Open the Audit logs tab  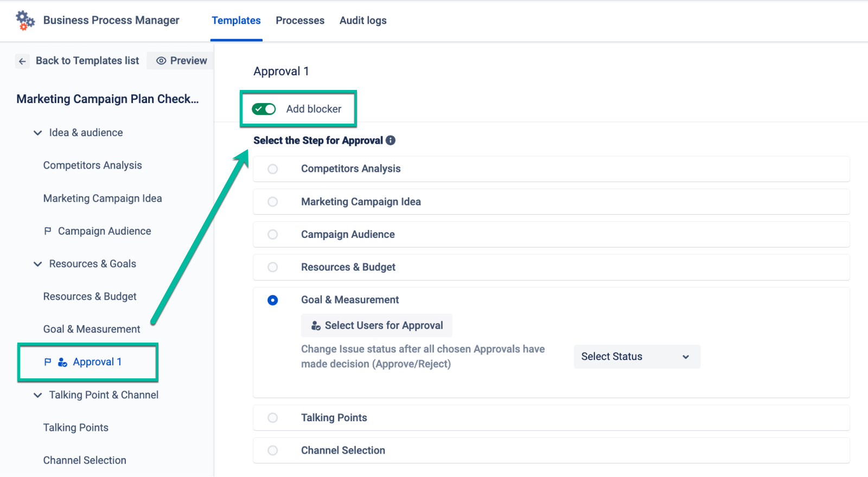point(363,21)
